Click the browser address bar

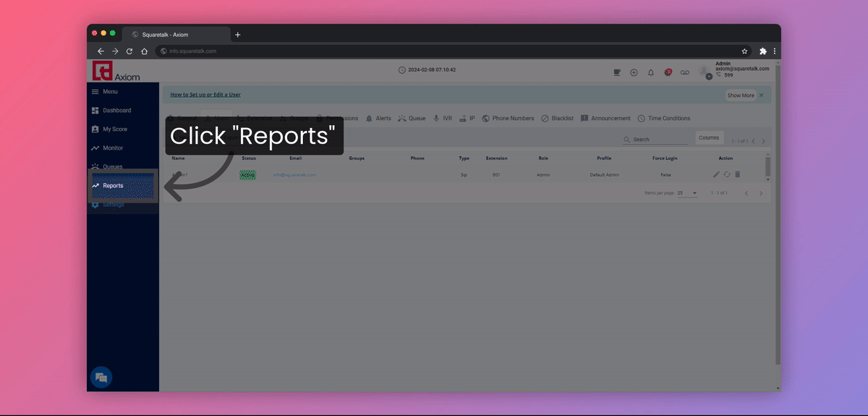pos(454,51)
